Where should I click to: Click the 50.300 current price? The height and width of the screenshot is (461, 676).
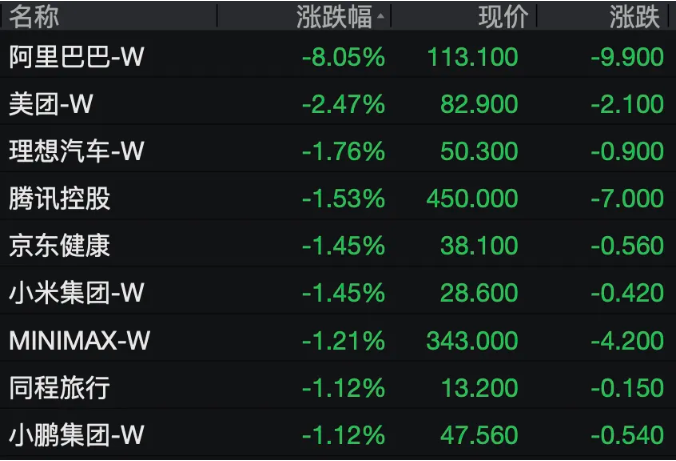point(479,151)
